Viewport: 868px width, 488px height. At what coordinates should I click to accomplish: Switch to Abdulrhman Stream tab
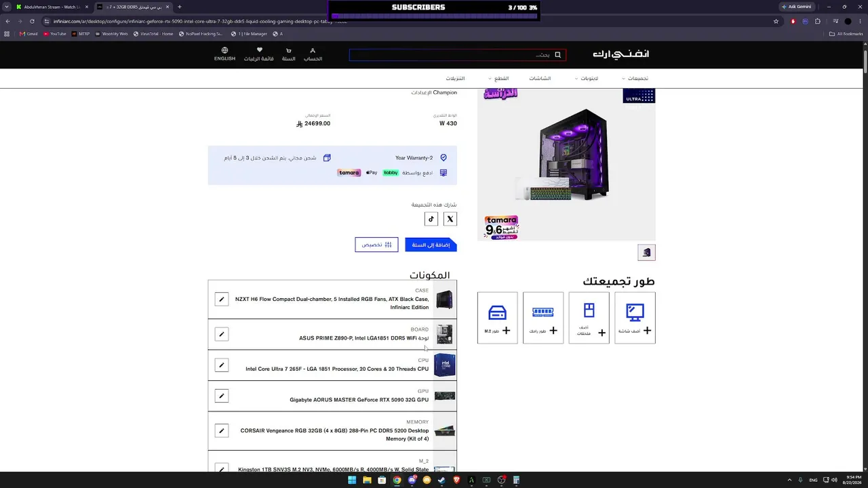pos(52,7)
